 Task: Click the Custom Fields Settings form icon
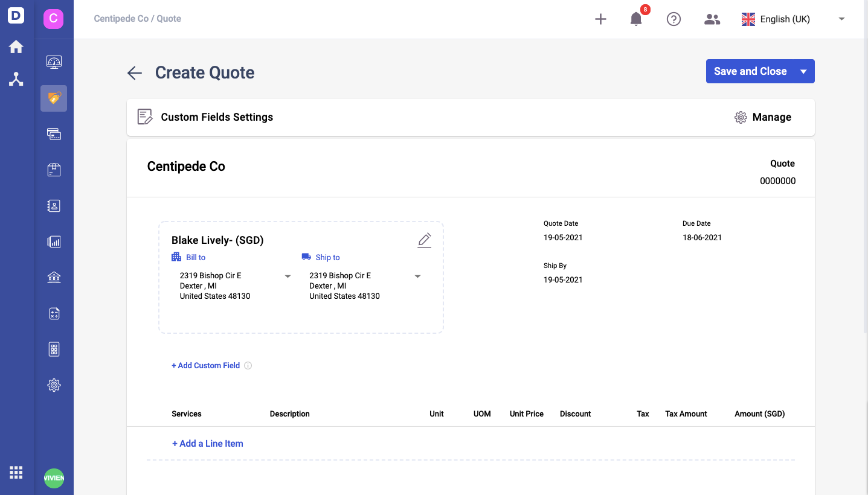tap(145, 117)
